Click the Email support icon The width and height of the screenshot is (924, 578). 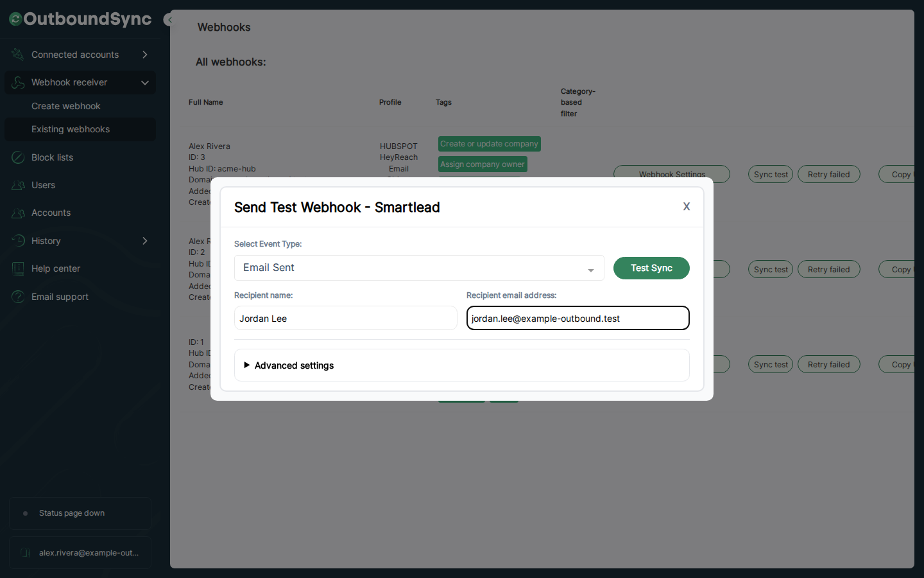coord(18,297)
